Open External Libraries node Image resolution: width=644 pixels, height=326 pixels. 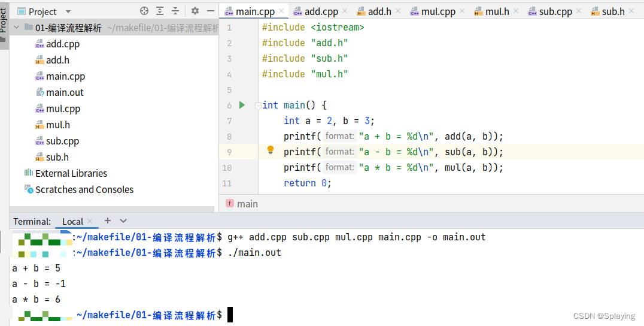pyautogui.click(x=66, y=173)
